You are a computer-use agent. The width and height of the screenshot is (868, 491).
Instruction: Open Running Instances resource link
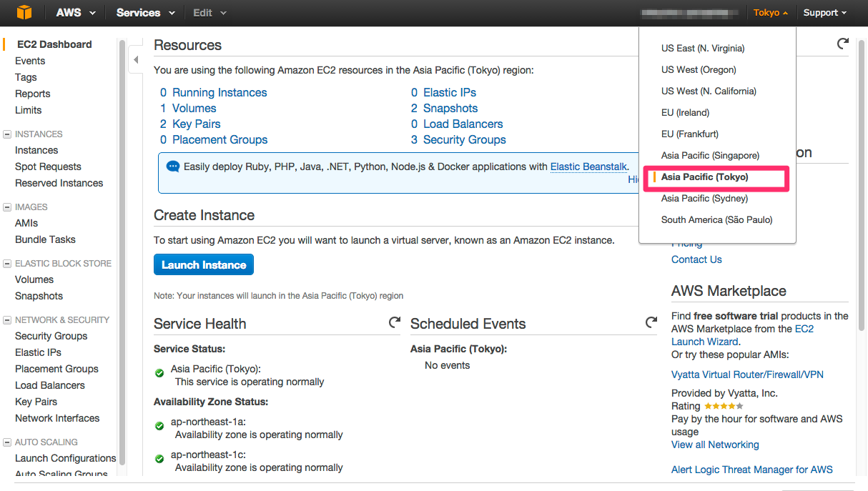[x=220, y=92]
